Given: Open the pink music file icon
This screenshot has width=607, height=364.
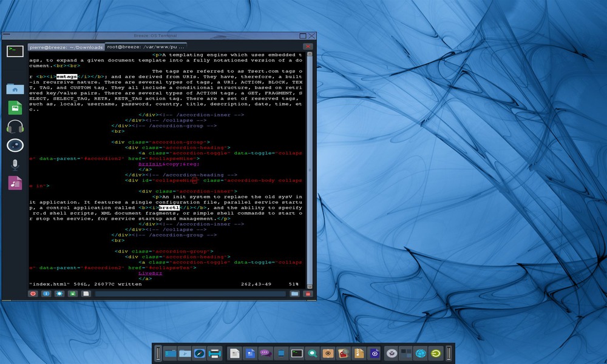Looking at the screenshot, I should tap(15, 183).
